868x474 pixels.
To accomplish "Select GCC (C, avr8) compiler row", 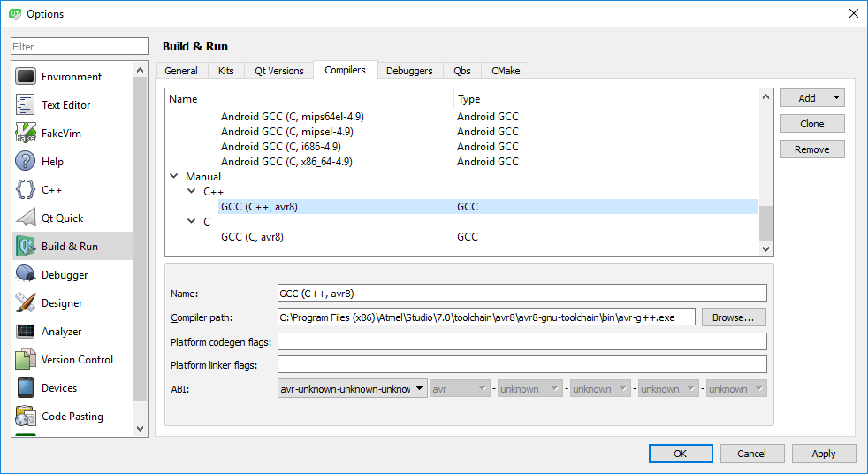I will pos(252,237).
